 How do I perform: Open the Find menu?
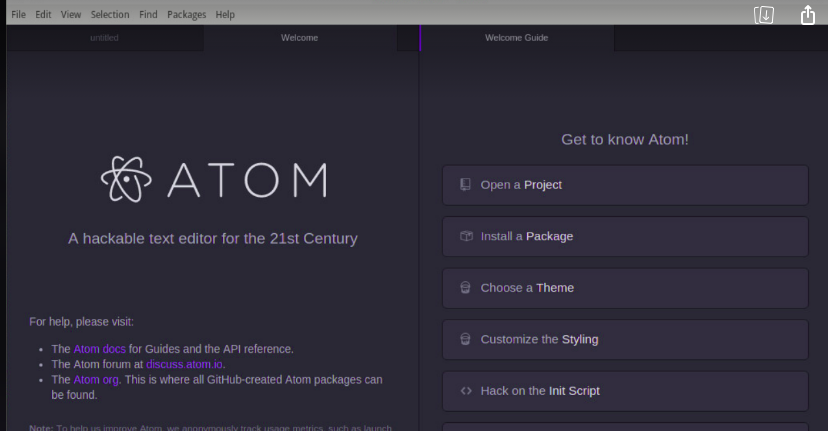[x=148, y=14]
